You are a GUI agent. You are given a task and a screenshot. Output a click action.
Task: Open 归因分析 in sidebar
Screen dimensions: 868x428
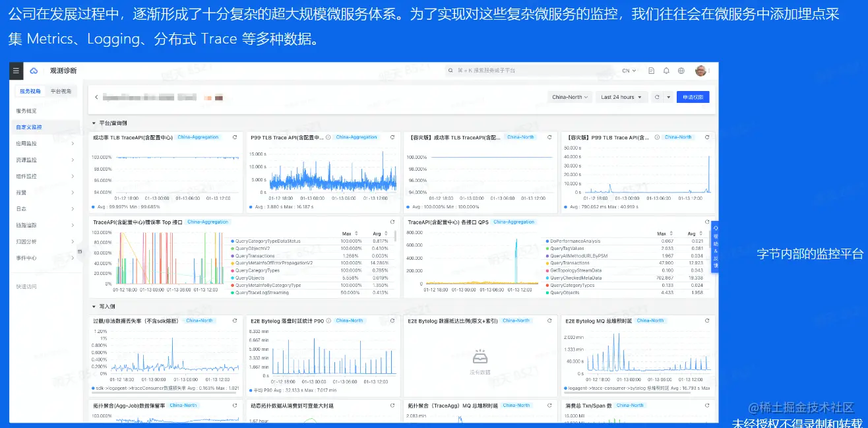tap(44, 241)
